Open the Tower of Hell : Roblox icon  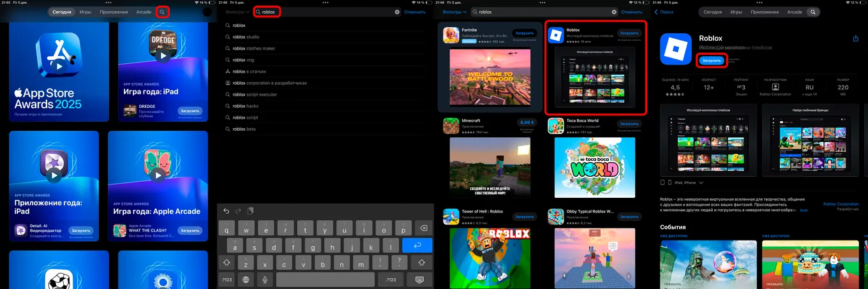click(451, 216)
